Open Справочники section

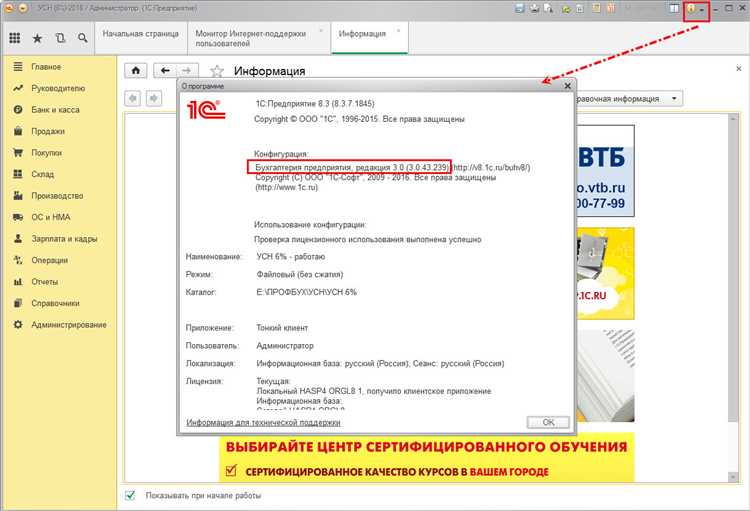(x=55, y=303)
